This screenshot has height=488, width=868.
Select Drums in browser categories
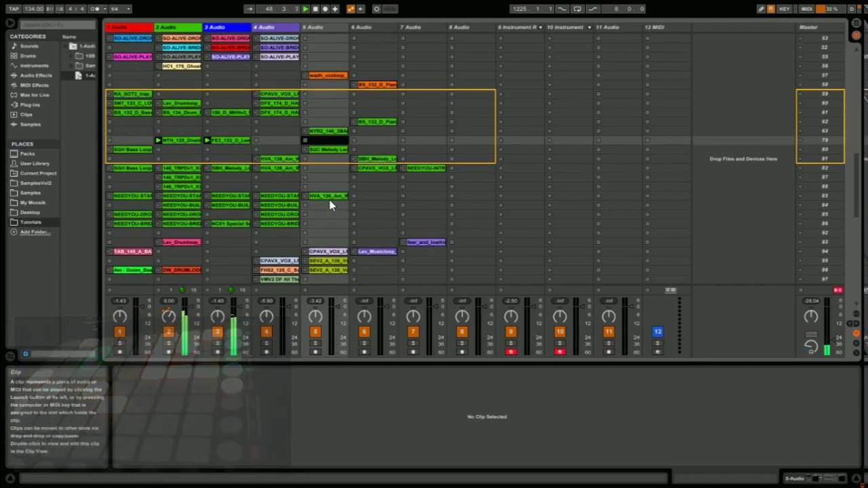(28, 56)
